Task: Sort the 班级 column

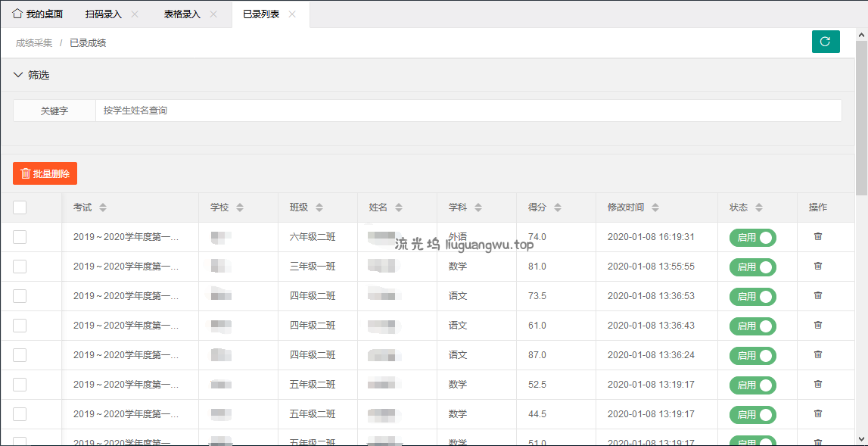Action: 319,207
